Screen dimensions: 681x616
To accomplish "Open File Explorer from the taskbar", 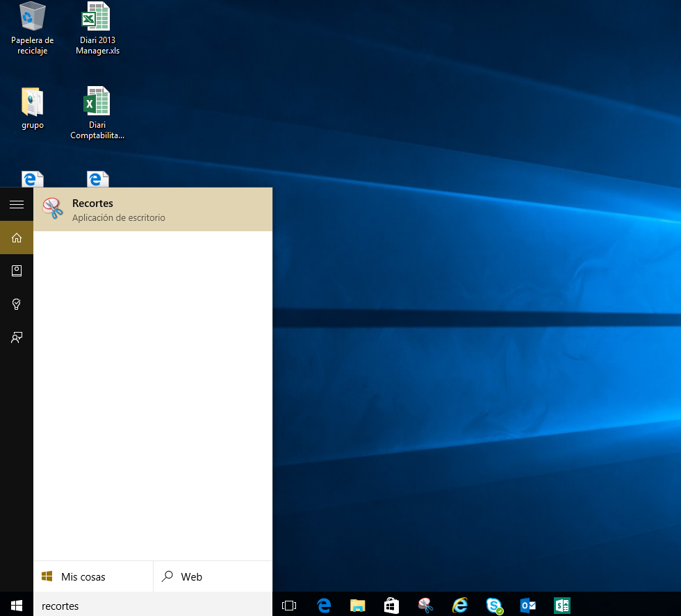I will point(358,606).
